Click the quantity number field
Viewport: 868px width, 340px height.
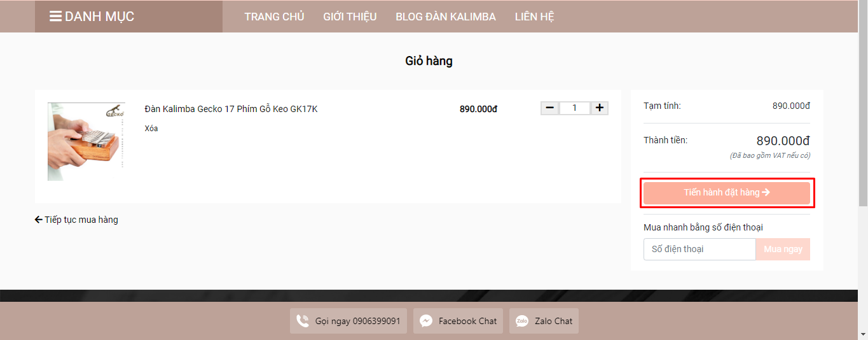pyautogui.click(x=574, y=108)
